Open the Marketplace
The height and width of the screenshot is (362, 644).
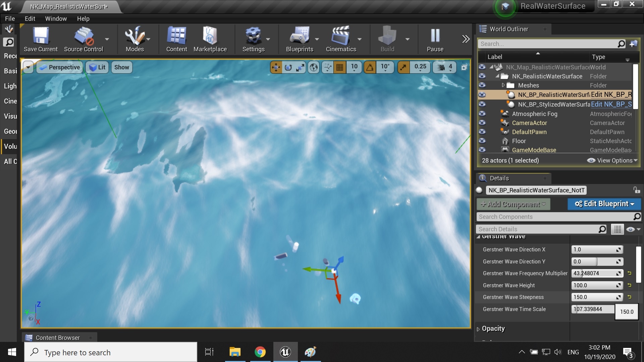tap(210, 39)
